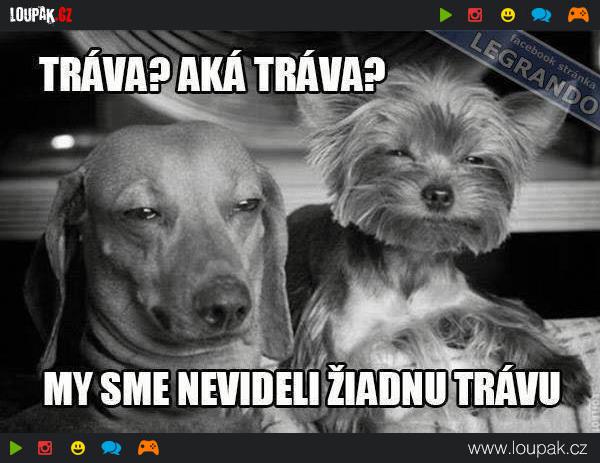Click the dog meme image
Image resolution: width=600 pixels, height=463 pixels.
click(300, 232)
